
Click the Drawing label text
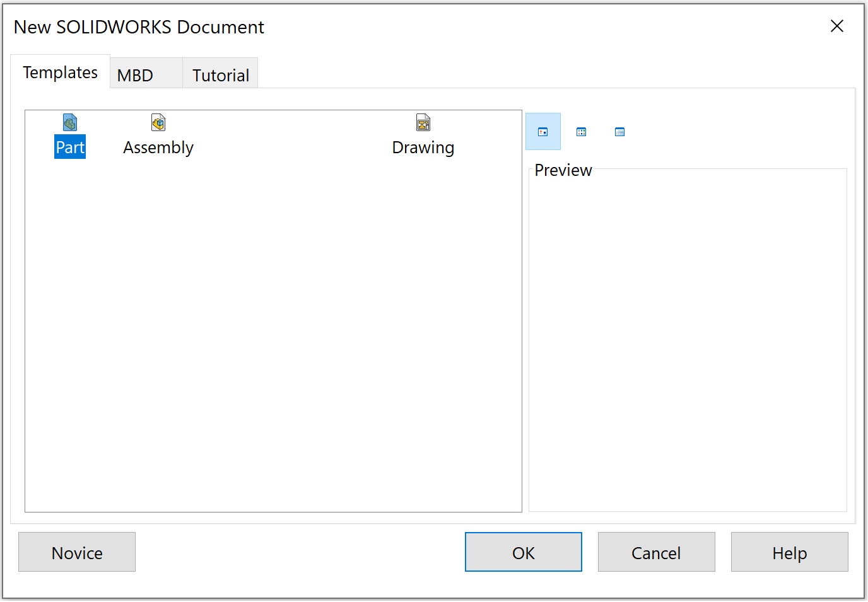tap(423, 147)
